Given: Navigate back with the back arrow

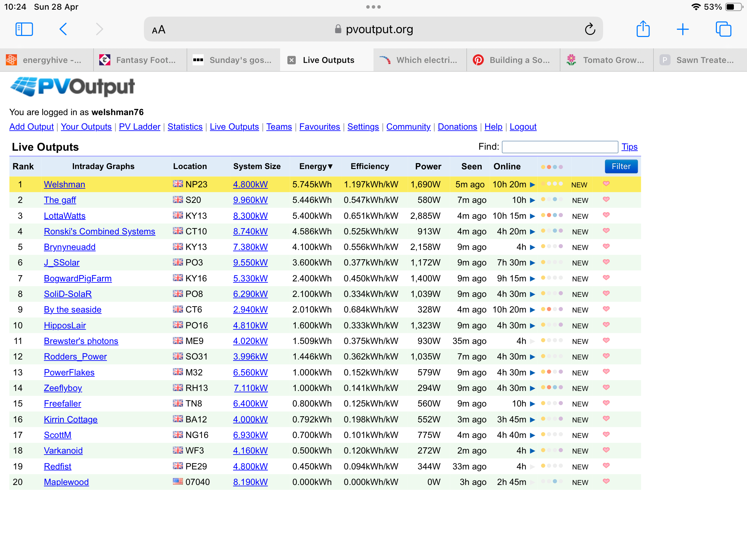Looking at the screenshot, I should [63, 29].
